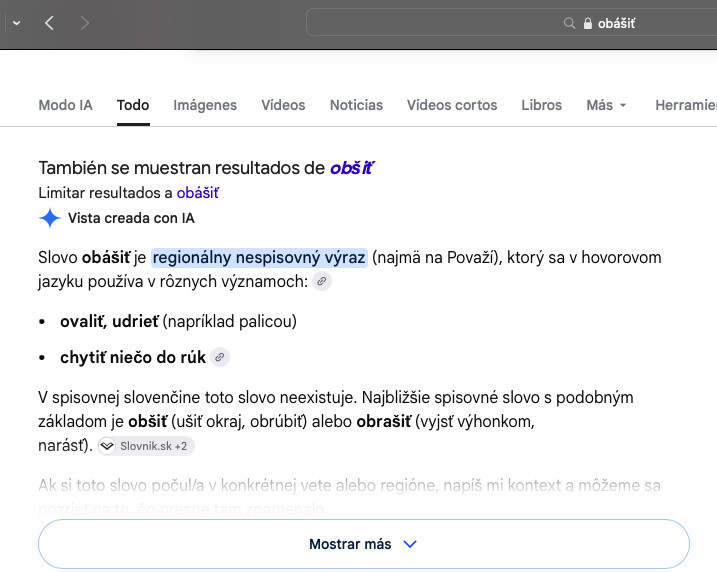The image size is (717, 572).
Task: Open the Imágenes tab
Action: pyautogui.click(x=205, y=105)
